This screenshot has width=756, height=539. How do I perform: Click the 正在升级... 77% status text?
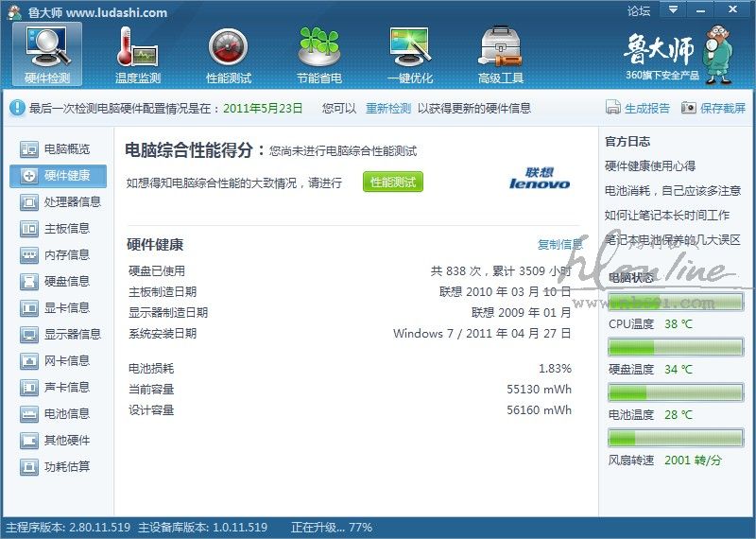coord(332,528)
